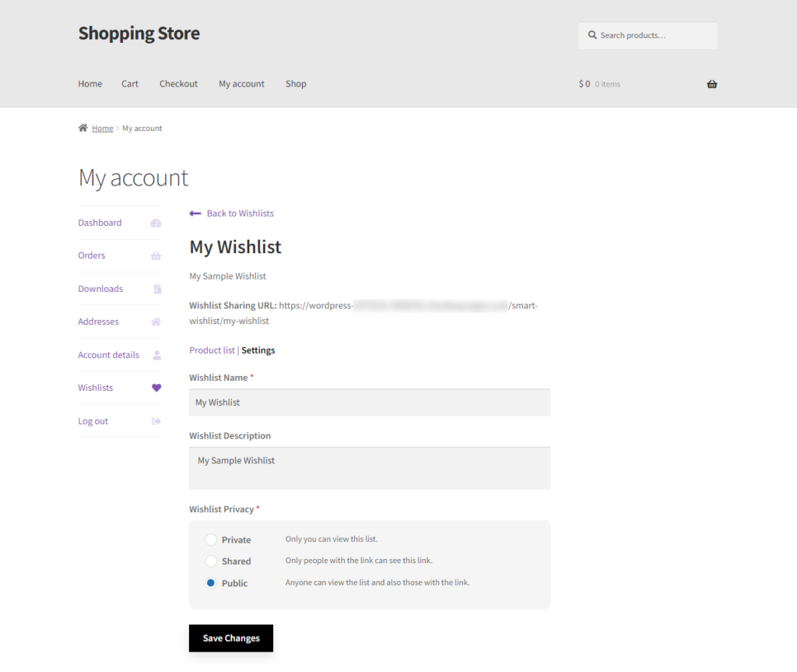Click the breadcrumb home icon
797x672 pixels.
pyautogui.click(x=83, y=128)
